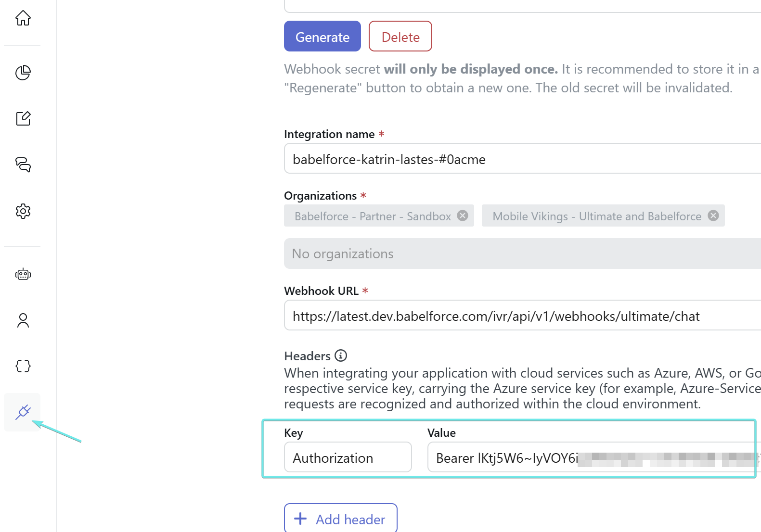Image resolution: width=761 pixels, height=532 pixels.
Task: Open the Home page from sidebar
Action: point(23,18)
